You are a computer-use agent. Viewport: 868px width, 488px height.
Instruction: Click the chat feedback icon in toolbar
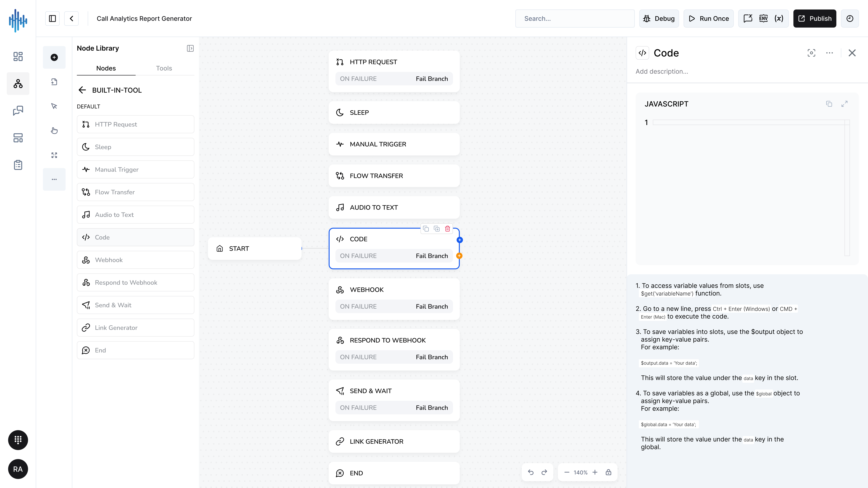pyautogui.click(x=748, y=19)
